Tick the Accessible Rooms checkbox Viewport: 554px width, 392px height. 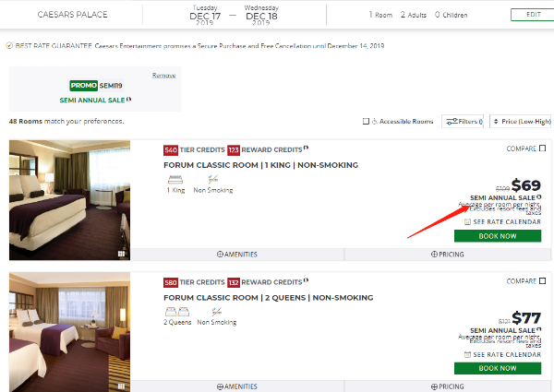pyautogui.click(x=366, y=122)
